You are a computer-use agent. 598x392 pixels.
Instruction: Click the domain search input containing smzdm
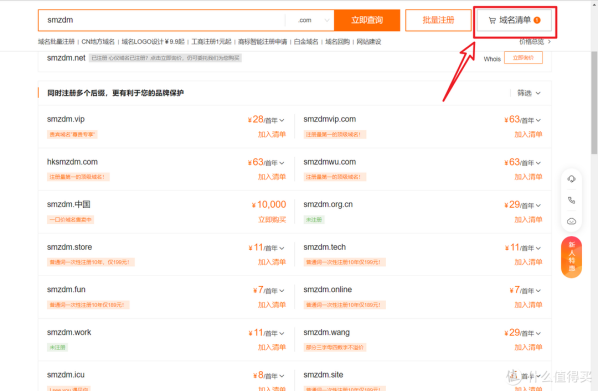click(161, 20)
